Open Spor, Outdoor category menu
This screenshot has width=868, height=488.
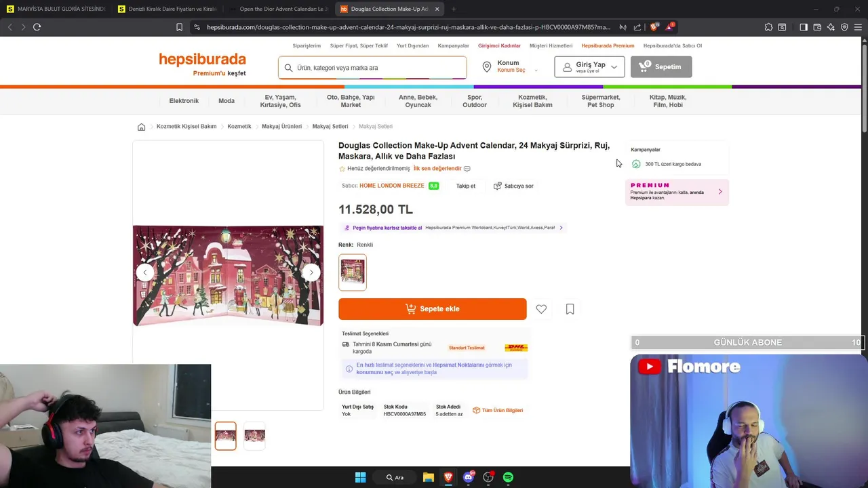pyautogui.click(x=475, y=101)
